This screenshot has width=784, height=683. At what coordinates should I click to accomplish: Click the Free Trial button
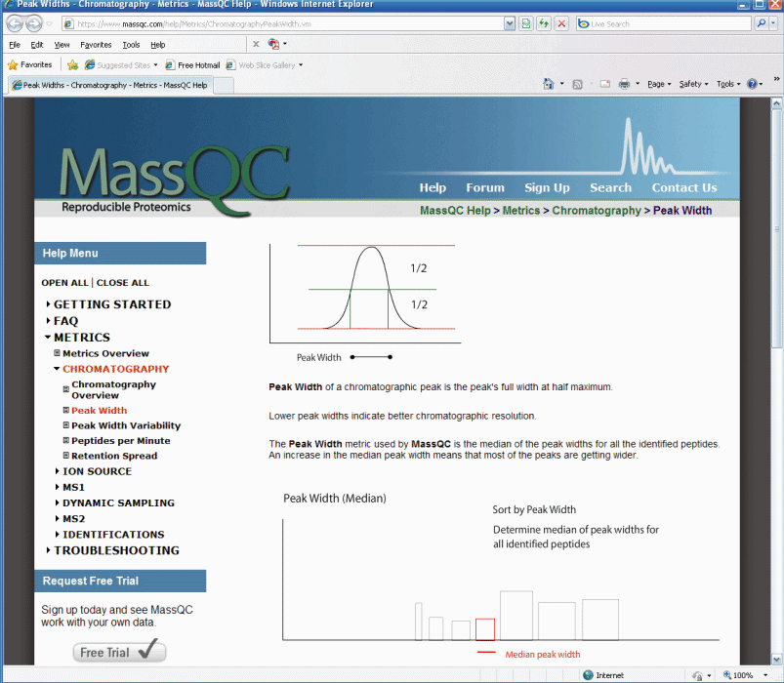119,652
